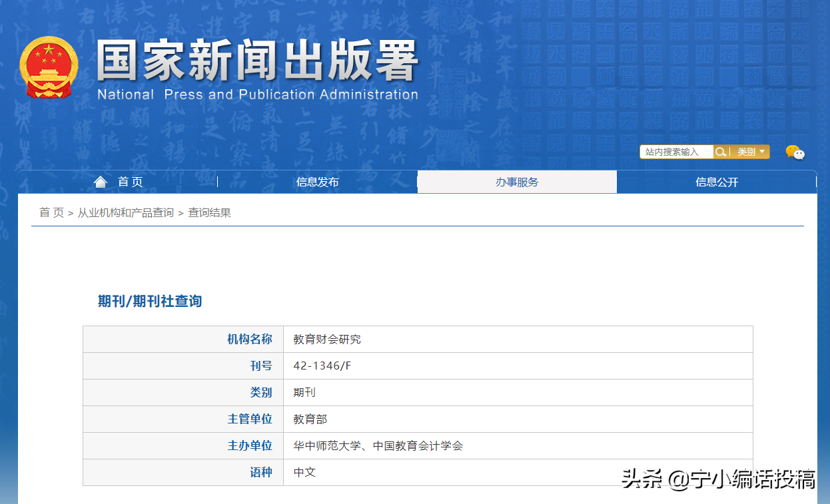Screen dimensions: 830x504
Task: Open the 类别 category dropdown
Action: 751,152
